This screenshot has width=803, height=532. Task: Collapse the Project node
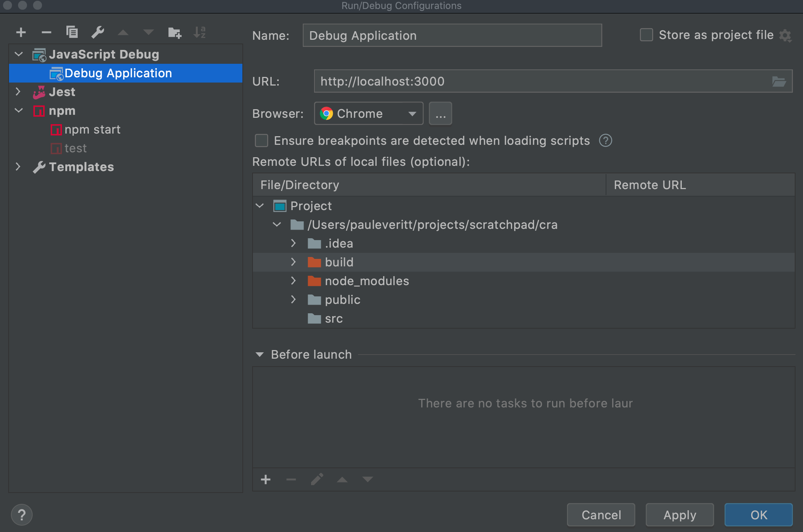[259, 206]
